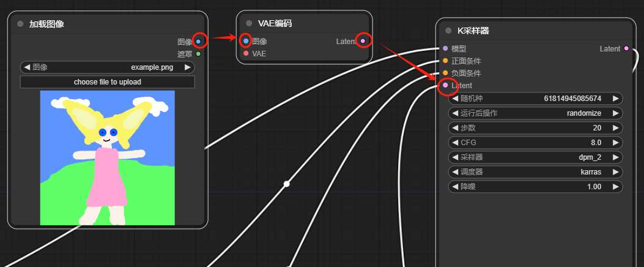Decrease CFG with left arrow

click(455, 143)
